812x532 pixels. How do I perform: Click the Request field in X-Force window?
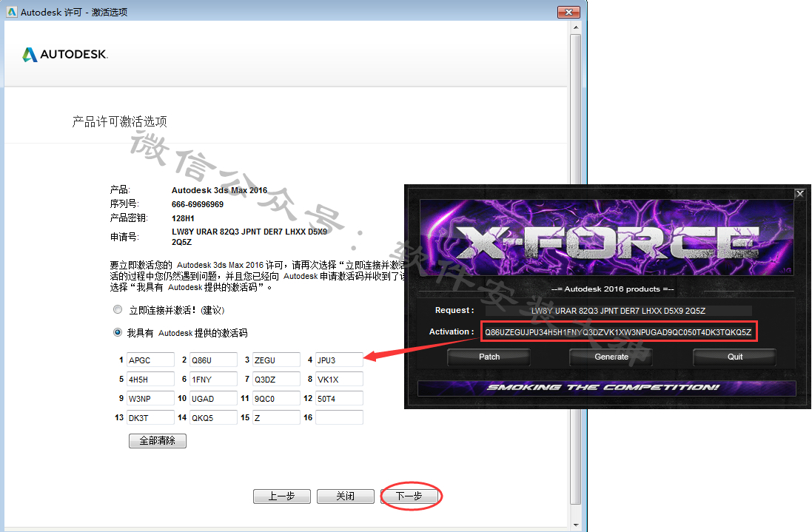(618, 311)
